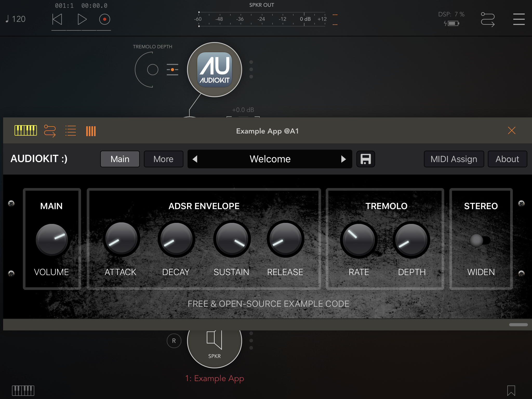Image resolution: width=532 pixels, height=399 pixels.
Task: Show the yellow keyboard icon in plugin header
Action: coord(25,131)
